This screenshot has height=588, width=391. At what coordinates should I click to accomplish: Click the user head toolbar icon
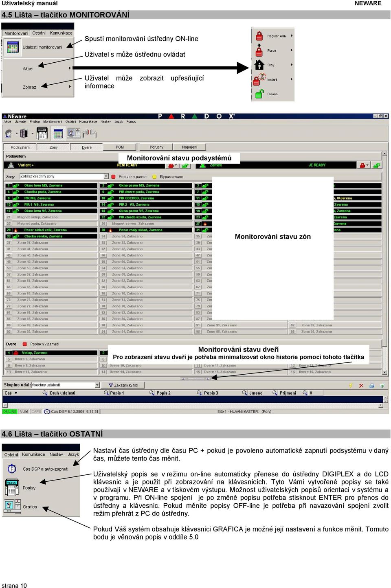(9, 133)
